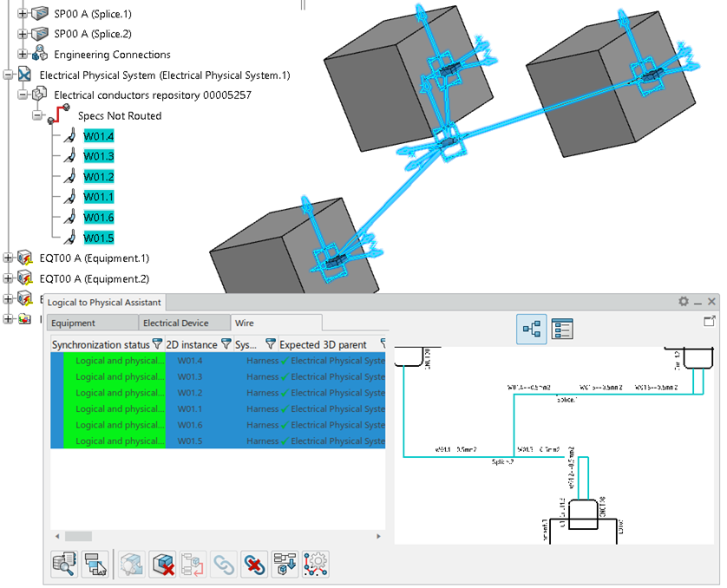Click the synchronize structure download icon

285,564
